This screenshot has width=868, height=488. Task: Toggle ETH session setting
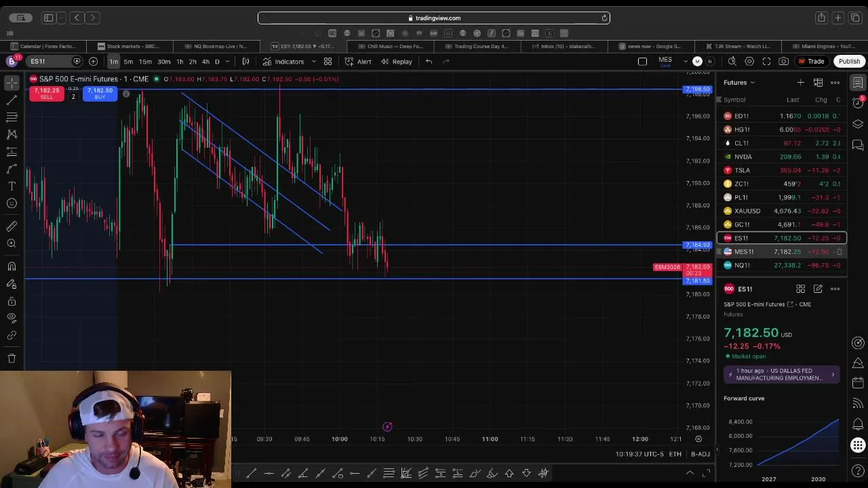pyautogui.click(x=675, y=454)
